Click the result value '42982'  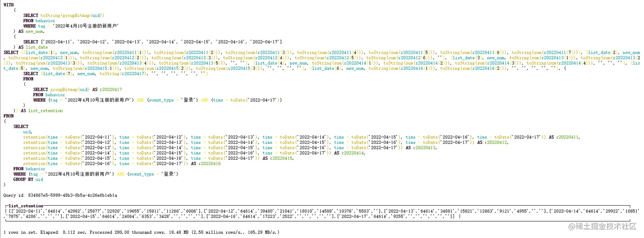click(74, 211)
